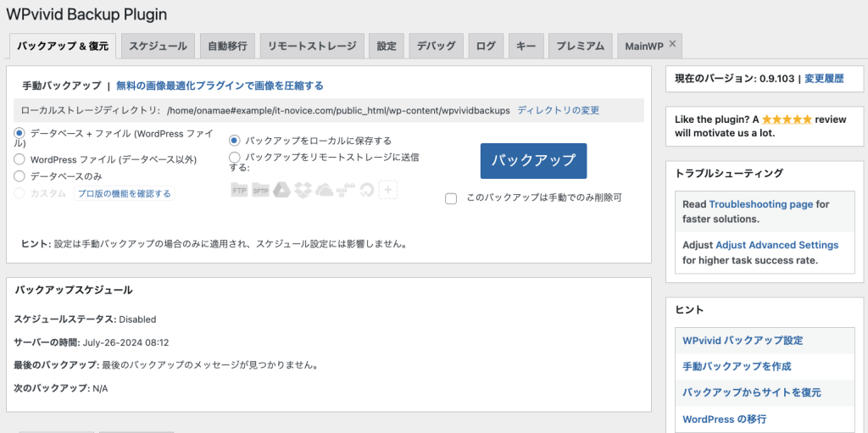Open the バックアップ & 復元 tab
The image size is (868, 433).
[63, 46]
